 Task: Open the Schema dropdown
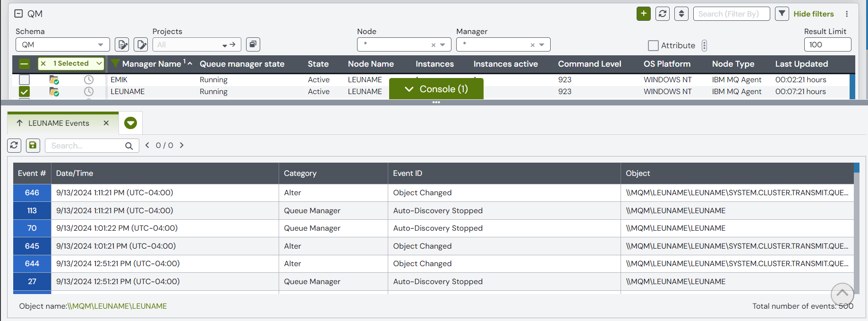point(62,44)
